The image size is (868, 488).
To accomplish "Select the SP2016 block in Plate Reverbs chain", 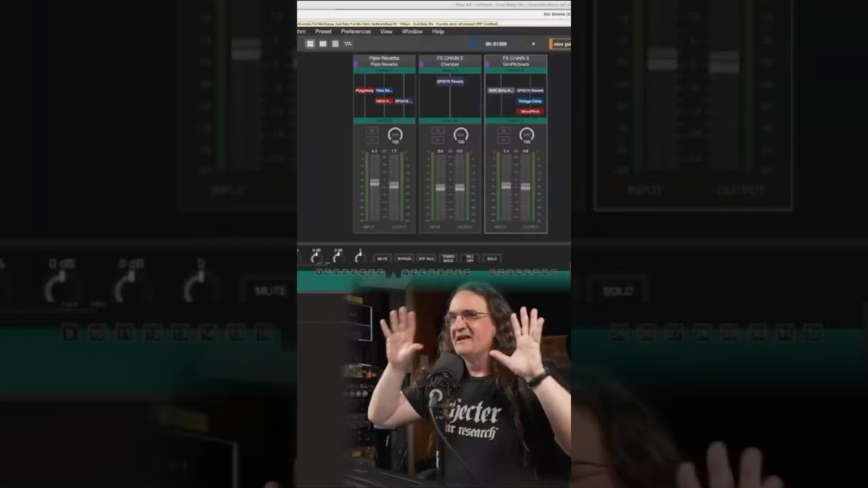I will click(x=403, y=101).
